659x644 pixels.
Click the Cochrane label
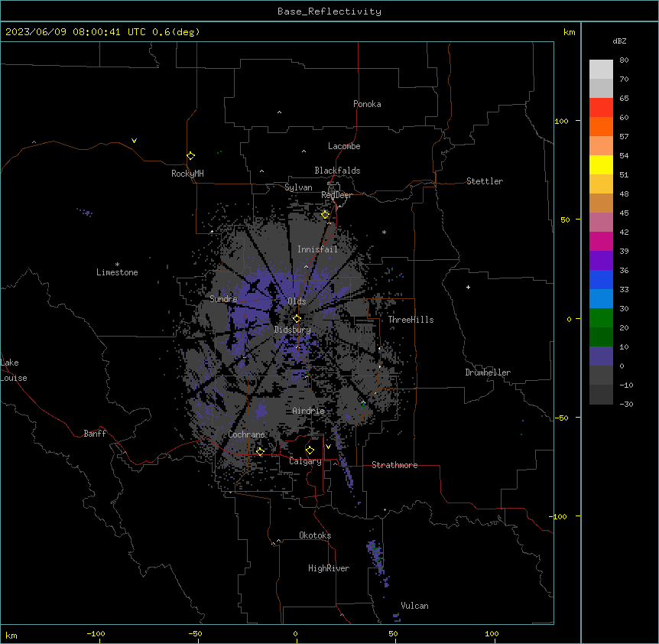click(x=246, y=434)
